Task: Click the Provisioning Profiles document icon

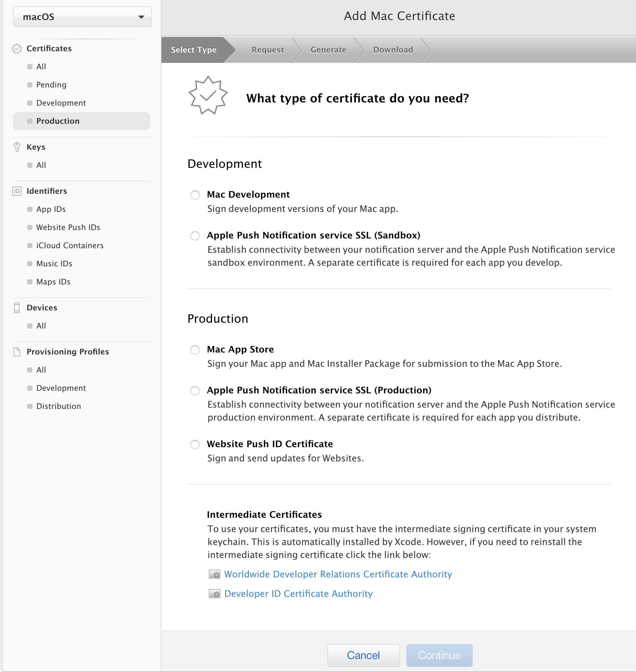Action: pos(17,352)
